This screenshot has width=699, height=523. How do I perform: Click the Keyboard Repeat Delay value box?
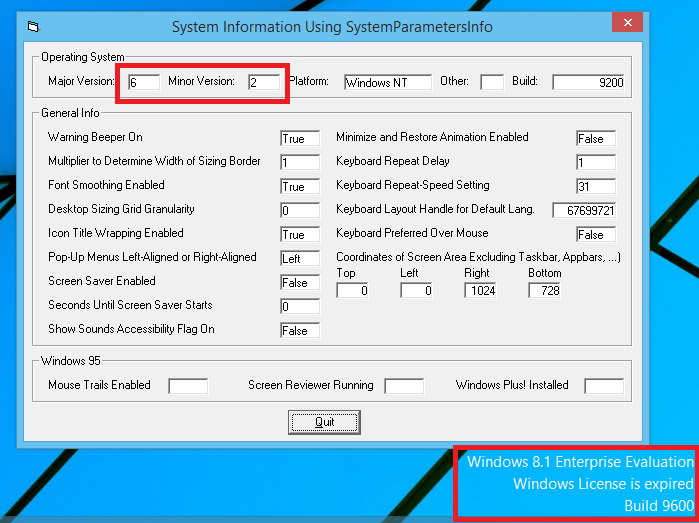click(x=596, y=162)
